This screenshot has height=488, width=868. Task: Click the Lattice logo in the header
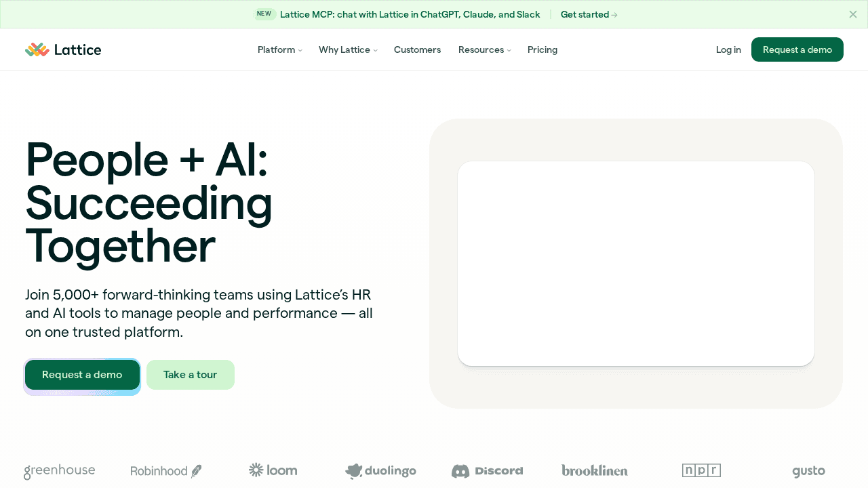[63, 49]
